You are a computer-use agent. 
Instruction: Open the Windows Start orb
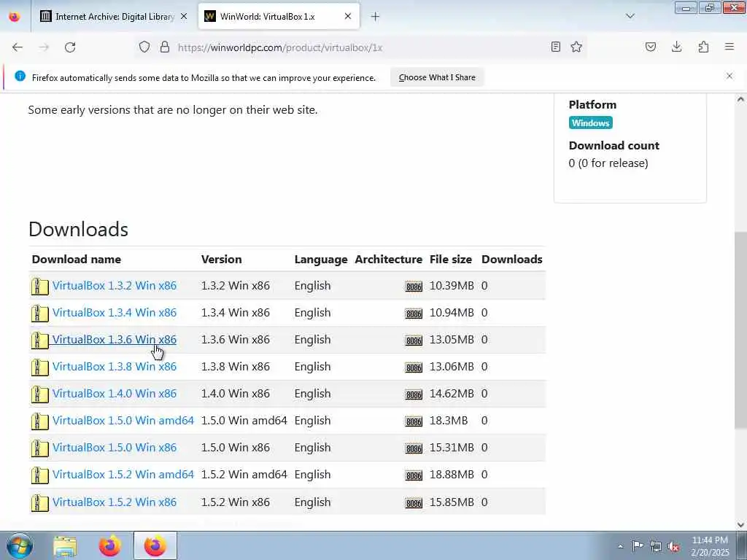[x=20, y=545]
